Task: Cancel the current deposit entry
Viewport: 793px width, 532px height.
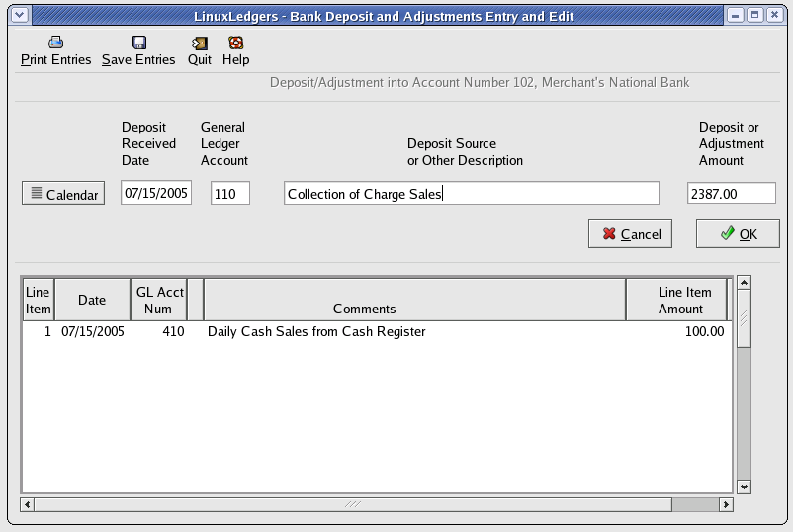Action: pyautogui.click(x=630, y=234)
